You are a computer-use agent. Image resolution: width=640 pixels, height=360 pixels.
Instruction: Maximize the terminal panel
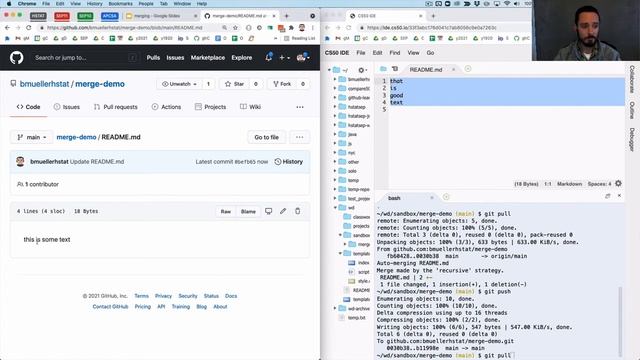[608, 196]
